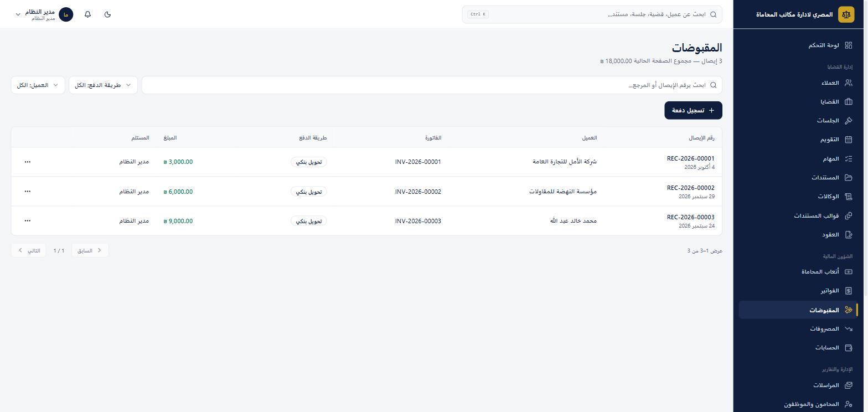Open the مدير النظام user menu chevron
The height and width of the screenshot is (412, 868).
coord(18,14)
